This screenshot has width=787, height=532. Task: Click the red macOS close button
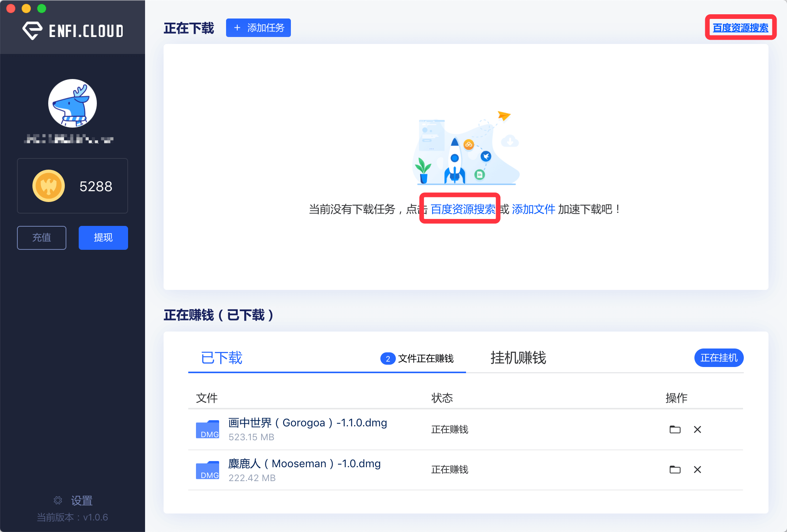click(11, 8)
